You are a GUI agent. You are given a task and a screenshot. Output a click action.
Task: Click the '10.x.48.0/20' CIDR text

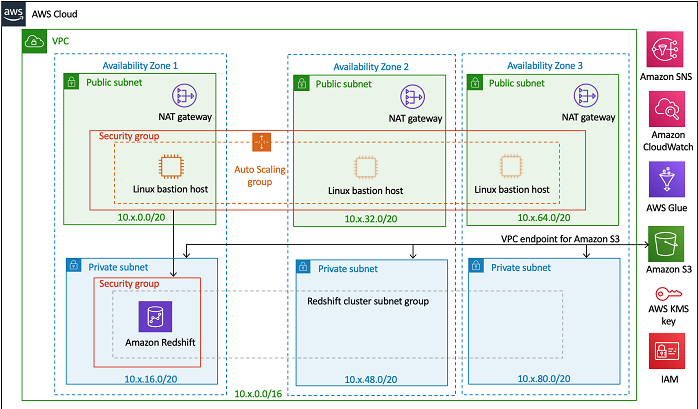pyautogui.click(x=371, y=380)
